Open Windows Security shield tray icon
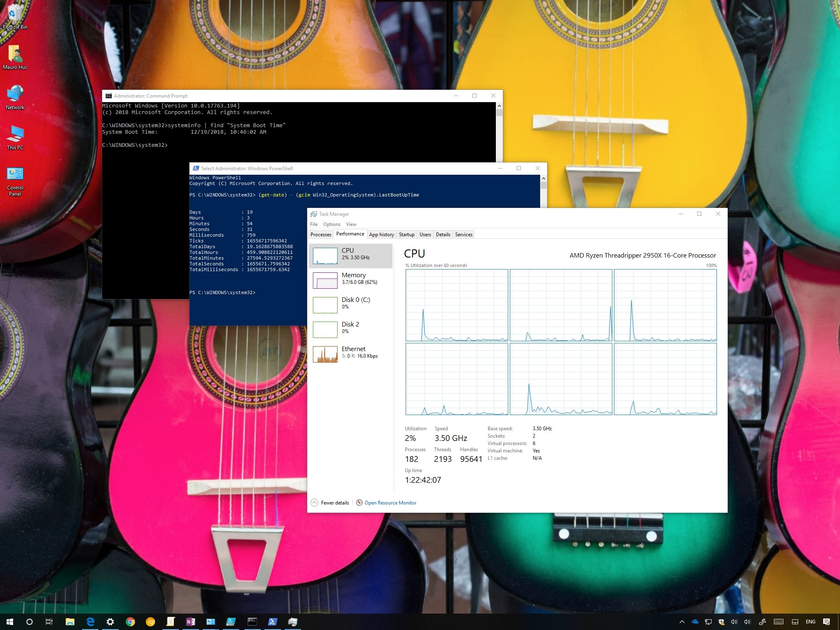This screenshot has height=630, width=840. click(721, 622)
